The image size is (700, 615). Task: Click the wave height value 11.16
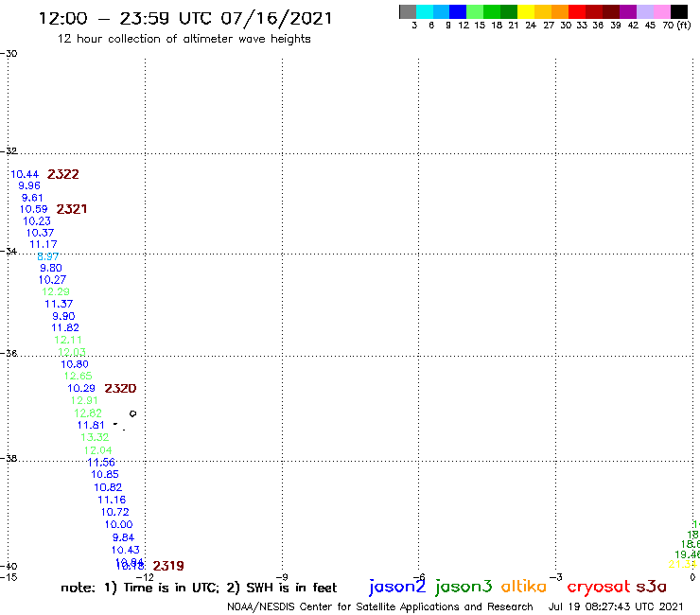[x=112, y=500]
